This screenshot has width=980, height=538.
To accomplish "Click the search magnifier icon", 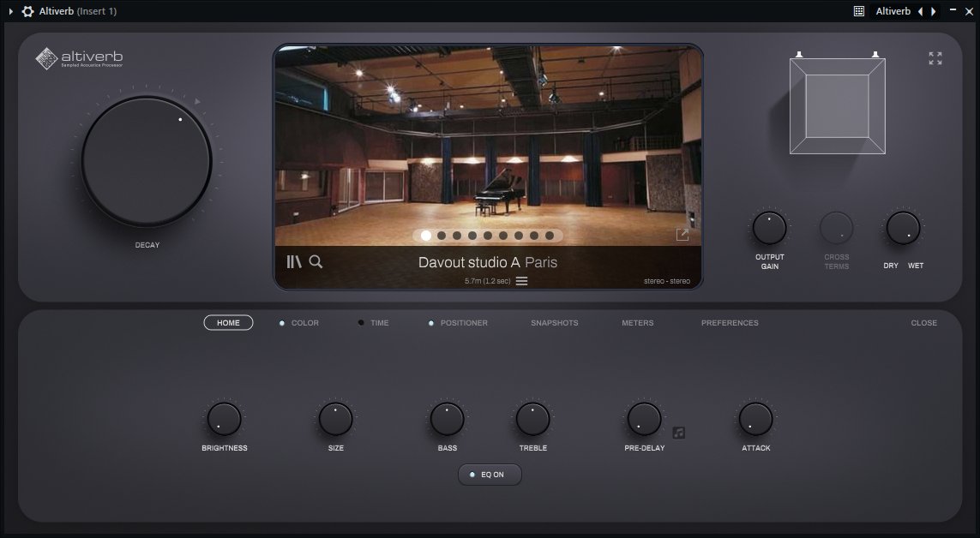I will (x=316, y=261).
